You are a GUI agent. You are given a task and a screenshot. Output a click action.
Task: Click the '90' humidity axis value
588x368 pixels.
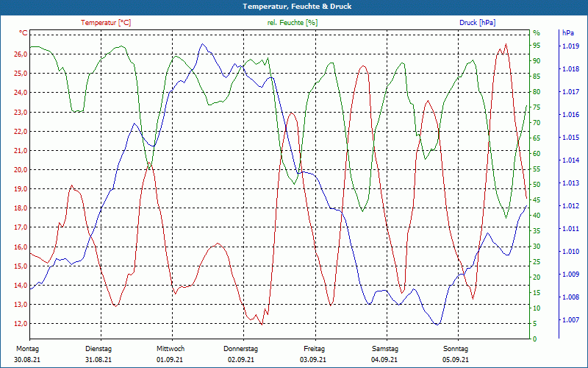537,61
